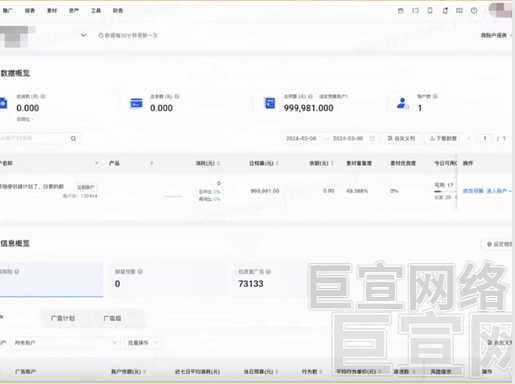Click info icon beside 总消耗(元)
Image resolution: width=515 pixels, height=384 pixels.
pos(43,96)
